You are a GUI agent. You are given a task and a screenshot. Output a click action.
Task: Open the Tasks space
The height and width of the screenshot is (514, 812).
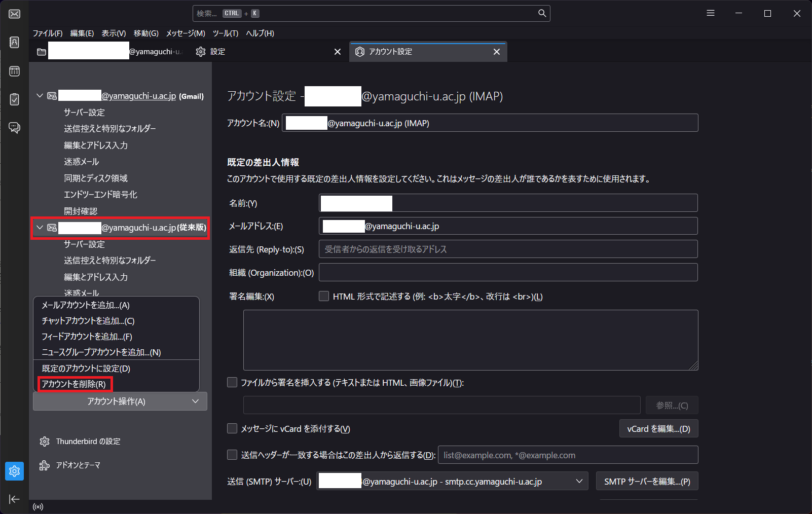coord(15,99)
